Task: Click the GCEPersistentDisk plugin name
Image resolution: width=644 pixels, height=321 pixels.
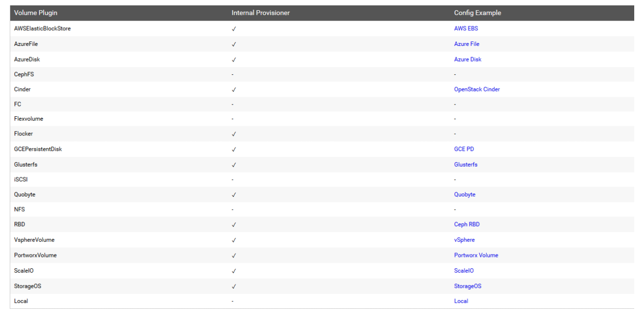Action: pyautogui.click(x=38, y=149)
